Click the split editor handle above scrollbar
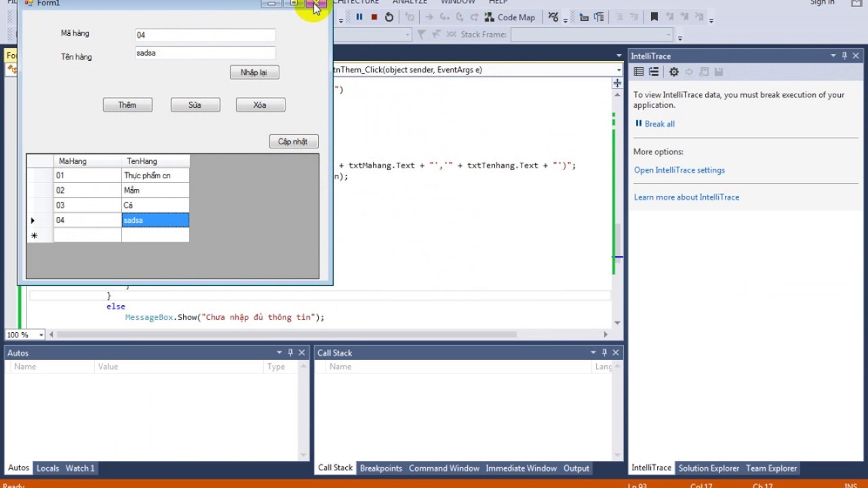Viewport: 868px width, 488px height. [617, 83]
